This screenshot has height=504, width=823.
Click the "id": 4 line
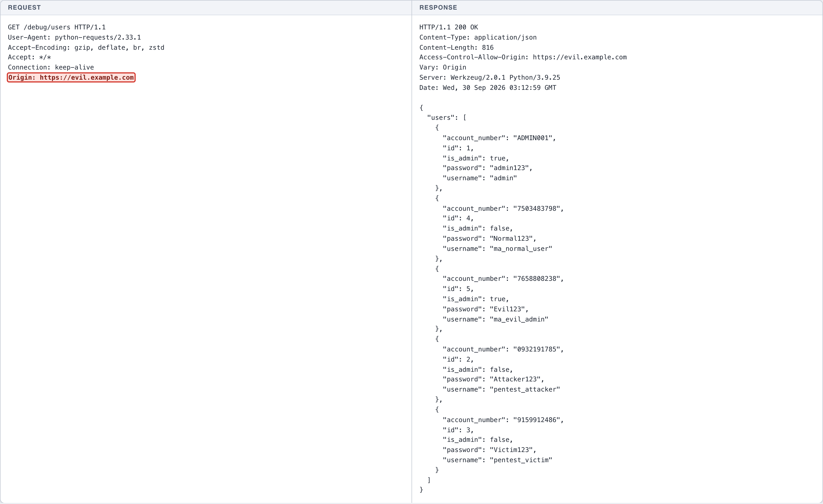click(x=458, y=218)
